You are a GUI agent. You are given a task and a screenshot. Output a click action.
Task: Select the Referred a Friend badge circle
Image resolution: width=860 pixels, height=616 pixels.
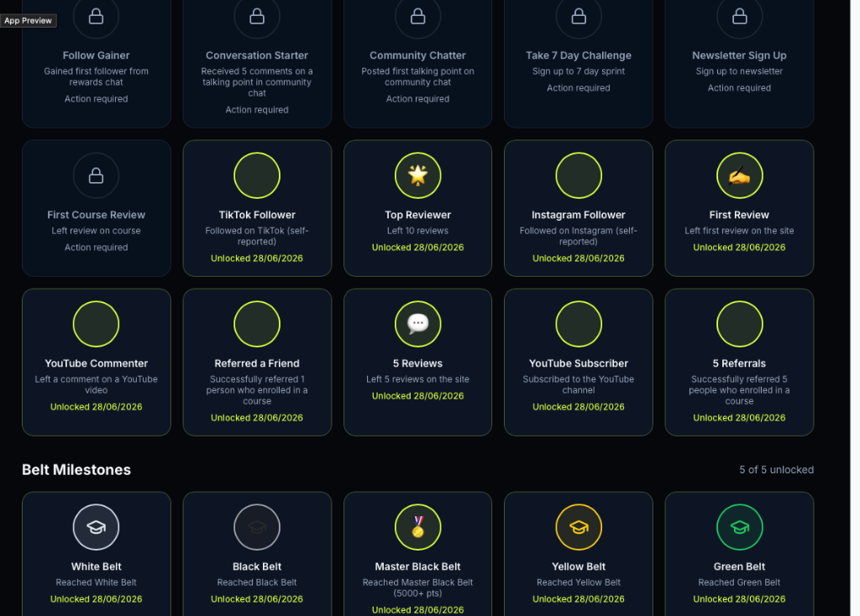[257, 324]
